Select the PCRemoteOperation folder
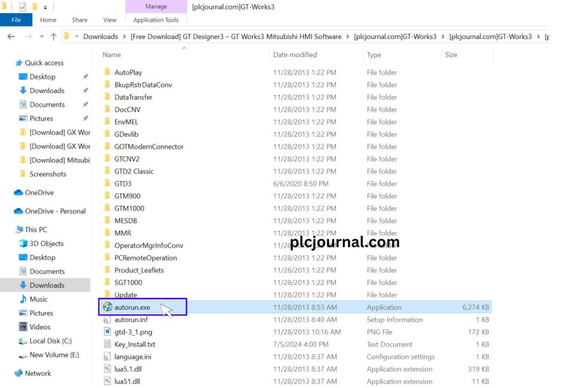 pyautogui.click(x=145, y=258)
